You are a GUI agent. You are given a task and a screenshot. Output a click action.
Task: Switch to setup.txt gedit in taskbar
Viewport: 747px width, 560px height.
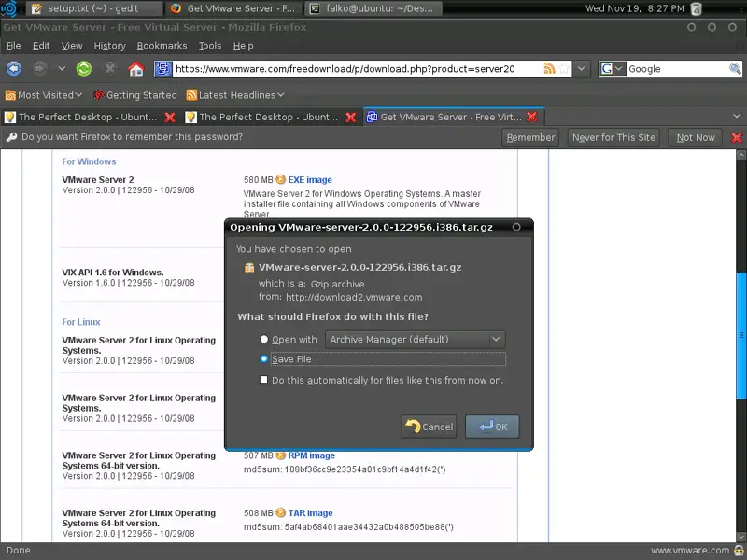(94, 8)
